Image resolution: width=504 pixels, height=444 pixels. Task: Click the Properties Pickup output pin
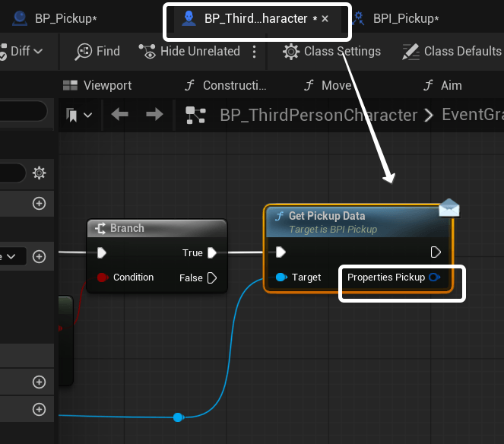435,277
